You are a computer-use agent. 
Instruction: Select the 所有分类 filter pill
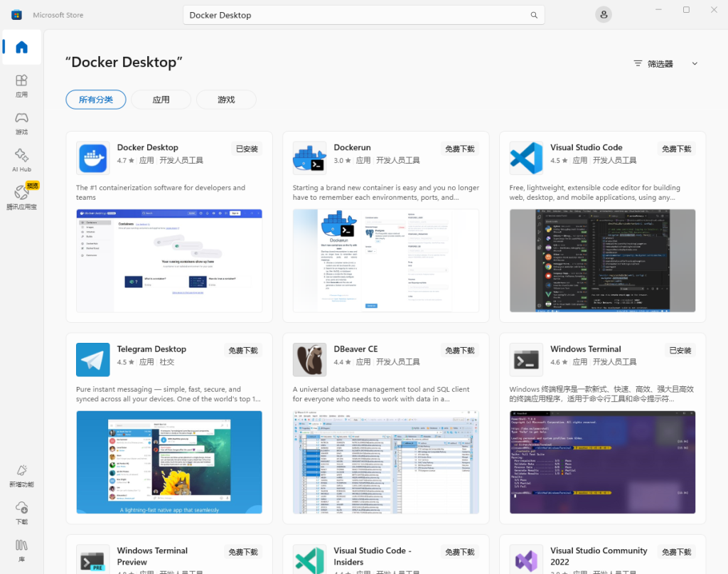[x=95, y=100]
